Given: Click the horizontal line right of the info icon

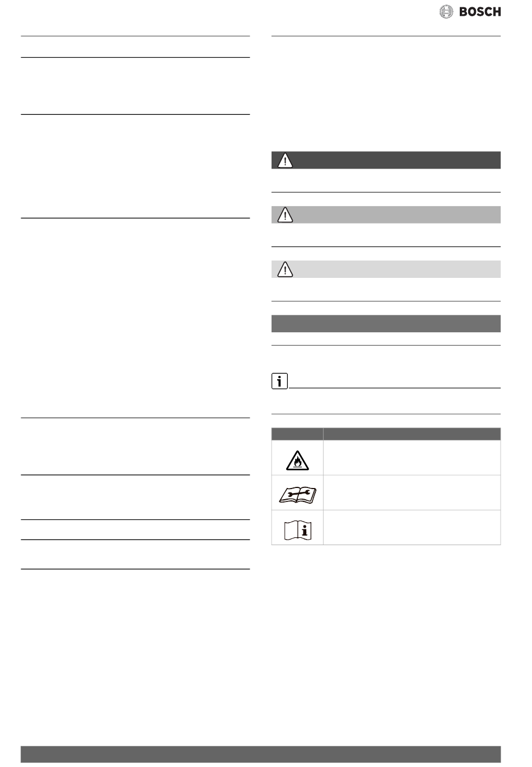Looking at the screenshot, I should [394, 388].
